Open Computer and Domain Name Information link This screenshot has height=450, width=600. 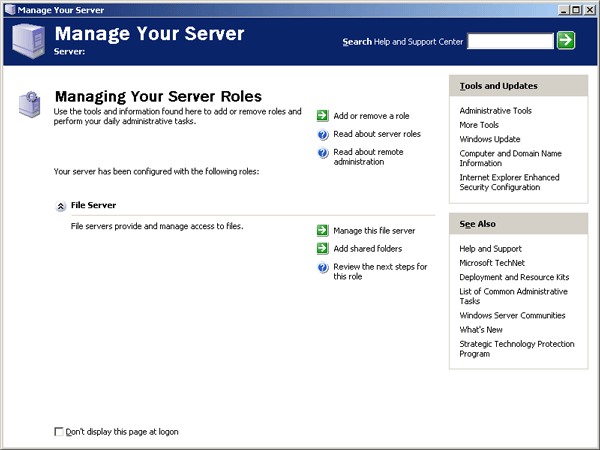point(510,158)
